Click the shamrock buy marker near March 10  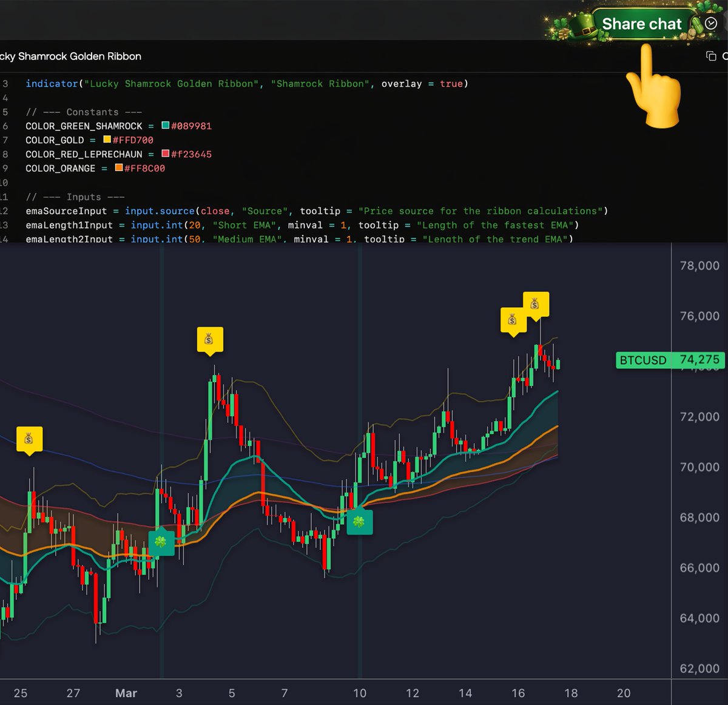point(360,521)
